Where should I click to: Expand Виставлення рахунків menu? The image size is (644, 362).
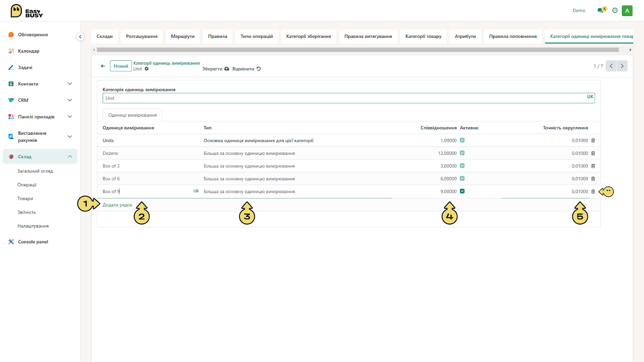coord(70,137)
